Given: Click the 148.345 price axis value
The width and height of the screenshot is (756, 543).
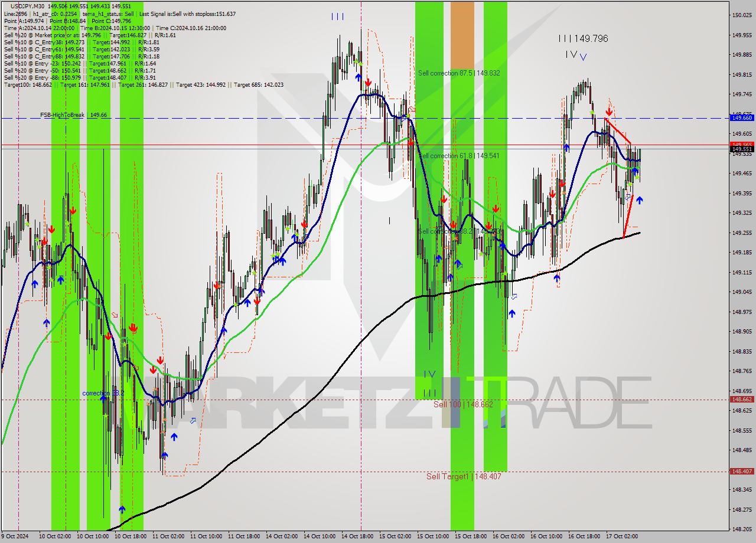Looking at the screenshot, I should pyautogui.click(x=742, y=490).
